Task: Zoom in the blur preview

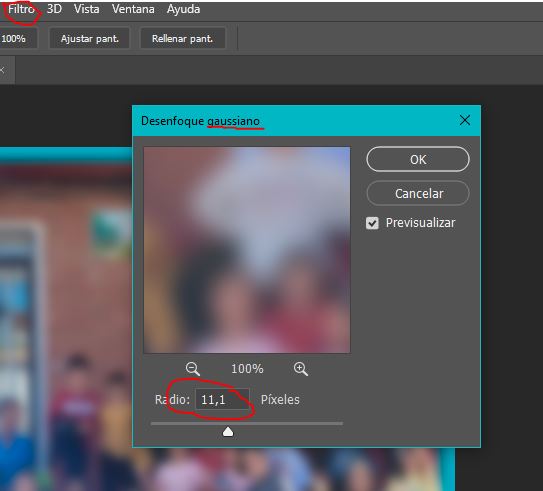Action: pyautogui.click(x=301, y=369)
